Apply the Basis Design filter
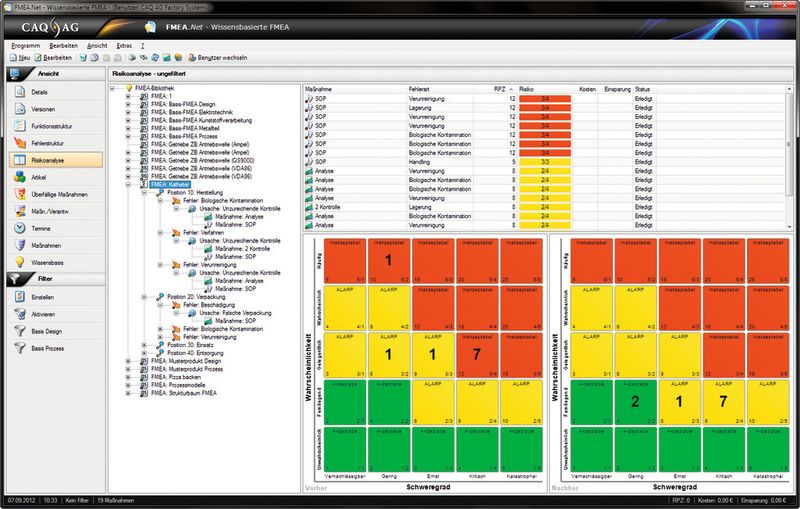This screenshot has height=509, width=800. point(56,332)
